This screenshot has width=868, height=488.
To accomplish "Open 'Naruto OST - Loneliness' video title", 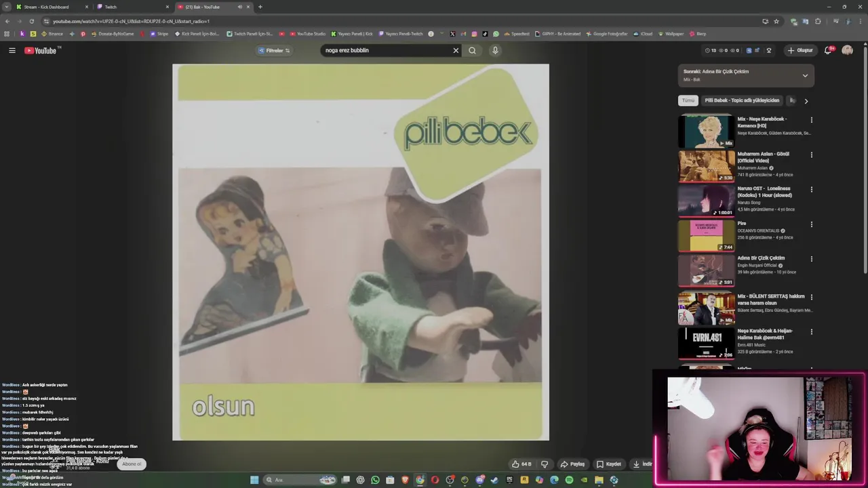I will [764, 192].
